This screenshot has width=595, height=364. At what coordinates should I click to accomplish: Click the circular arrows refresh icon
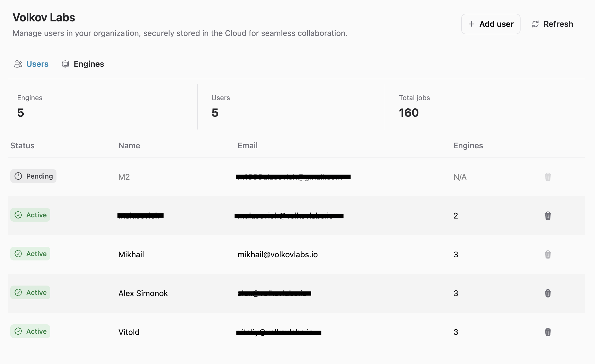coord(535,24)
